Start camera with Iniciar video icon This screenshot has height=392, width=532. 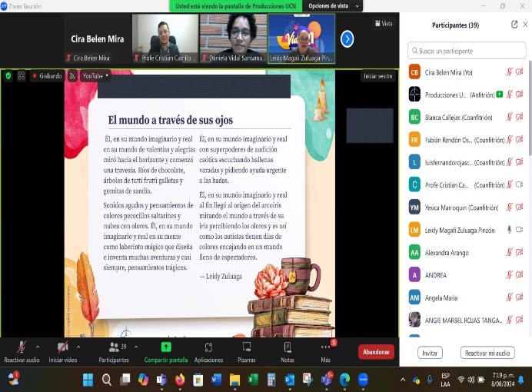62,347
